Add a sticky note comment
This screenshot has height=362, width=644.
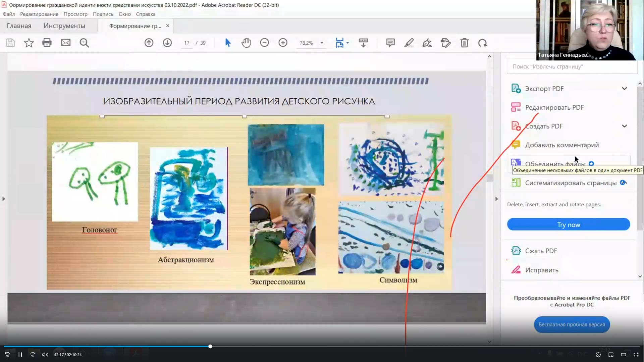click(390, 43)
